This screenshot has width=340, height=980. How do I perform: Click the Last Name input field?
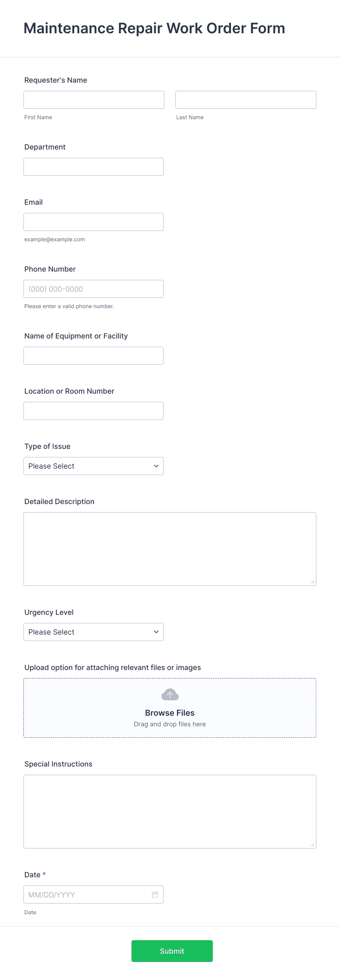245,99
